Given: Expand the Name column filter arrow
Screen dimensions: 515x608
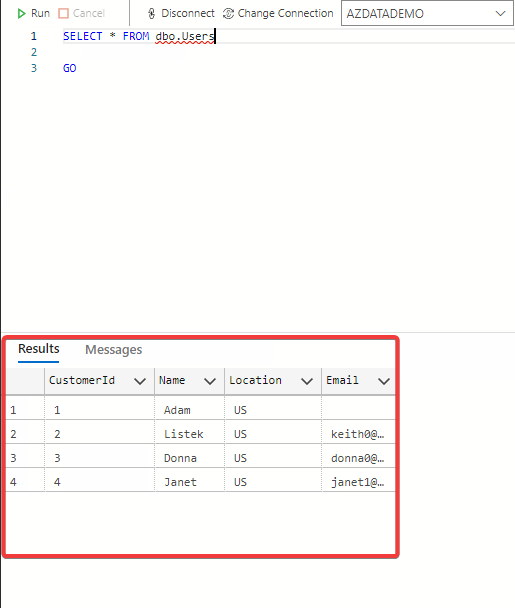Looking at the screenshot, I should coord(210,381).
